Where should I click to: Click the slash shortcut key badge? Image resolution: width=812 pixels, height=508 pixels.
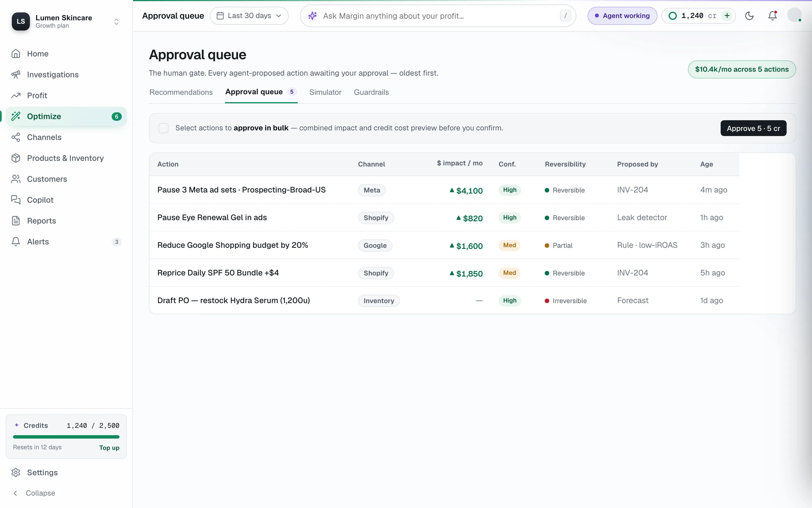(565, 16)
